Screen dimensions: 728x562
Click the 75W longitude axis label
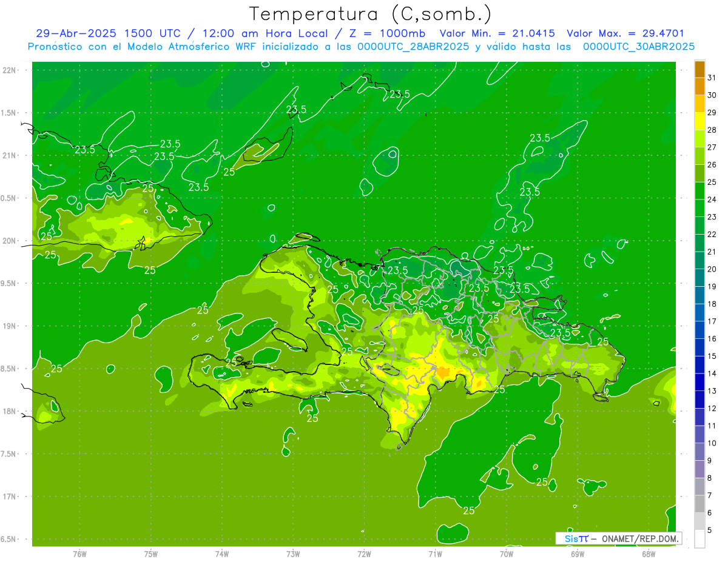(x=151, y=554)
